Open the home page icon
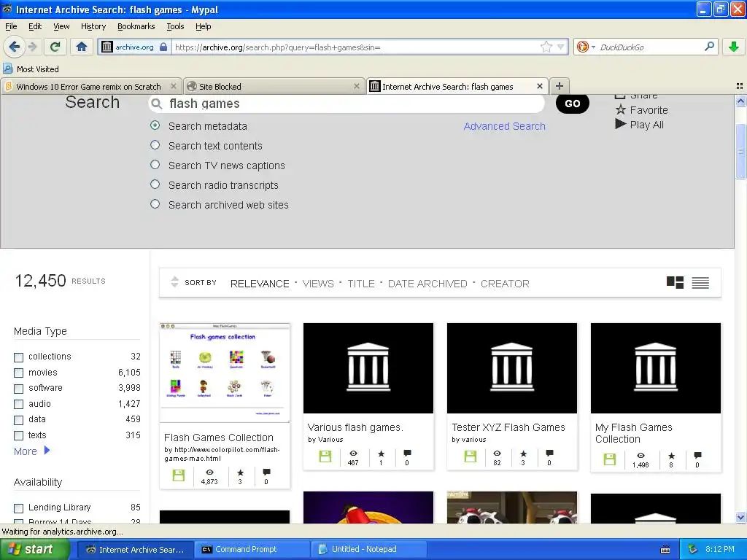Viewport: 747px width, 560px height. point(82,47)
